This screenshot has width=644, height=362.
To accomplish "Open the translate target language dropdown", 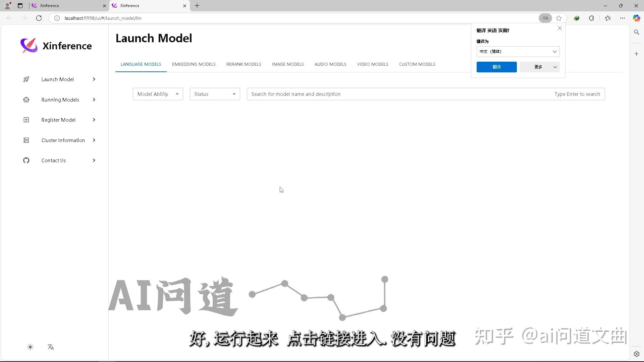I will pyautogui.click(x=518, y=52).
